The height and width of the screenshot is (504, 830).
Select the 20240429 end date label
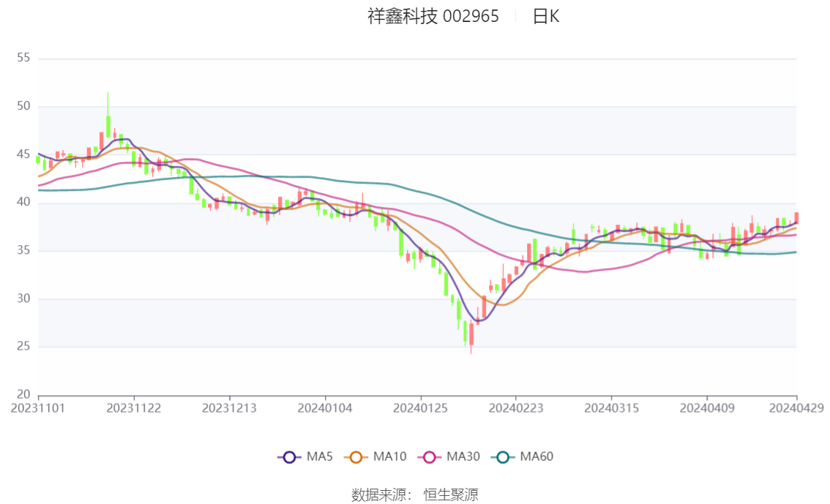coord(796,408)
